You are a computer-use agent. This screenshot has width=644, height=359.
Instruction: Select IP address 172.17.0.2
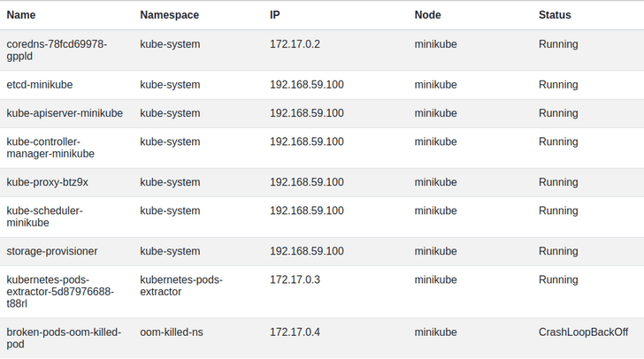tap(295, 44)
